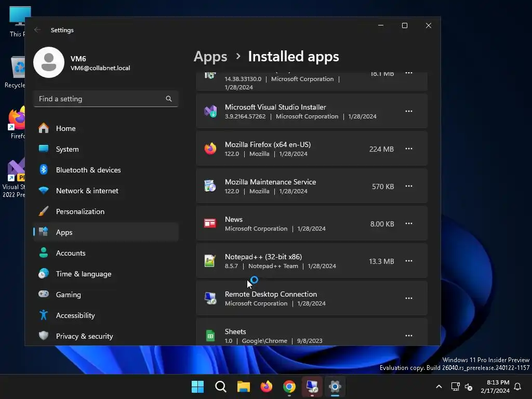Click VM6@collabnet.local account email

pos(100,68)
